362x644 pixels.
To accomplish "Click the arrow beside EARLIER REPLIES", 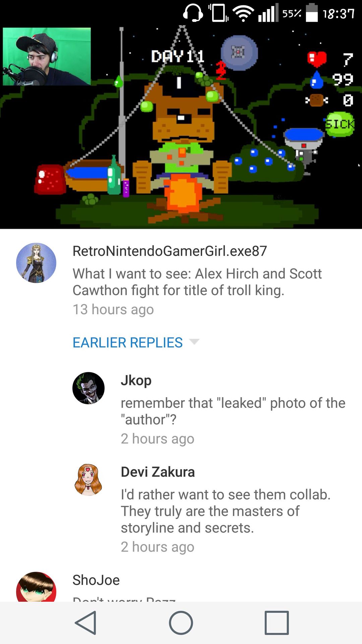I will coord(194,342).
